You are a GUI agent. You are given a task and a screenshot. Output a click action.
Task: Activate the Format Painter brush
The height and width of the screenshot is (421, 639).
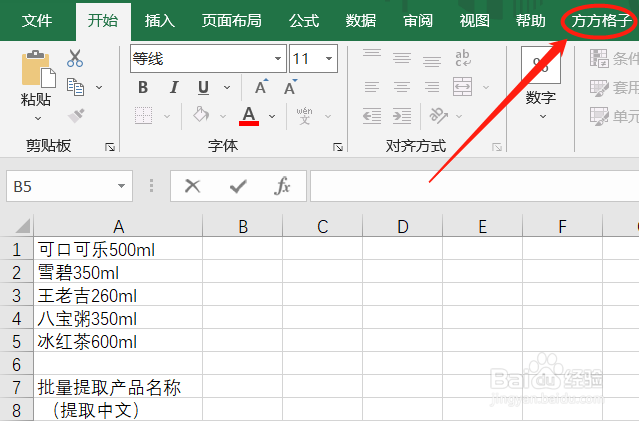click(x=76, y=116)
